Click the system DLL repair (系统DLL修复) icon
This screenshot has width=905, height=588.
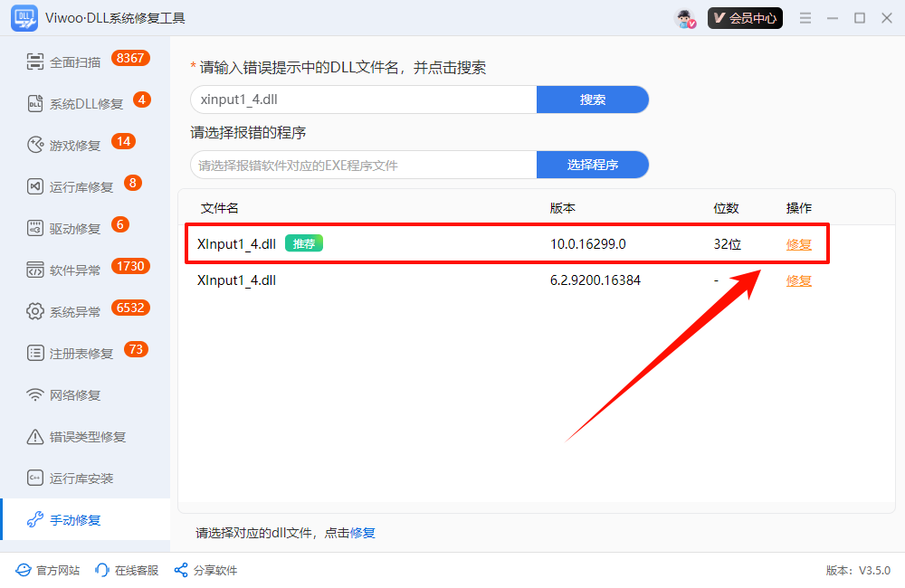35,104
